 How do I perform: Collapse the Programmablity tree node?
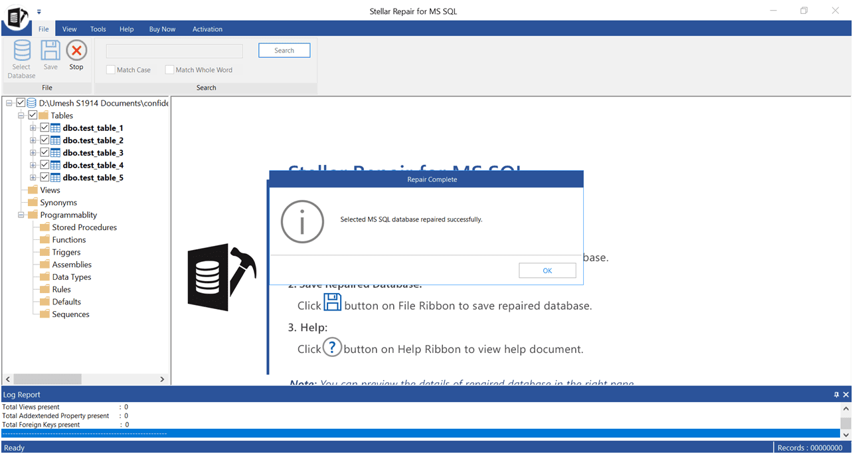tap(21, 215)
